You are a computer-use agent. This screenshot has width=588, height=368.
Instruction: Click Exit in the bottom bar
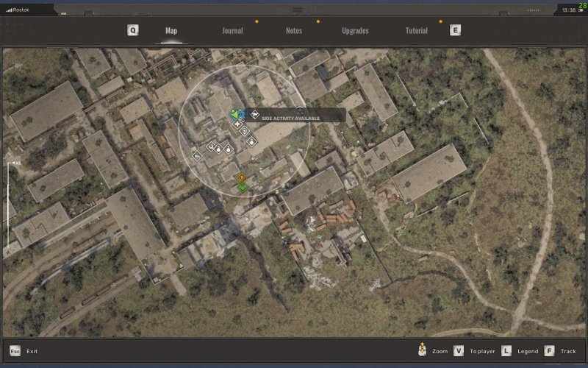(x=32, y=351)
